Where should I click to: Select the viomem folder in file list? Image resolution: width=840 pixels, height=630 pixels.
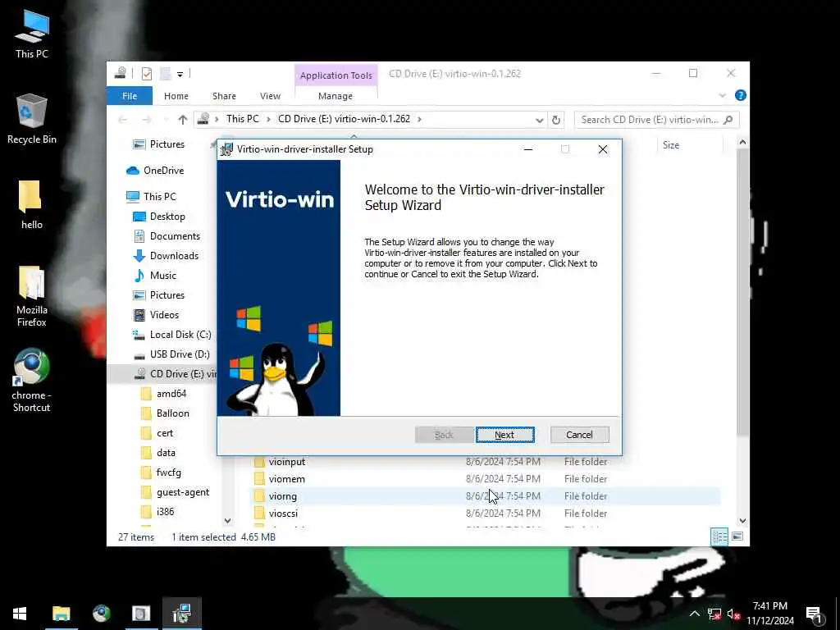point(286,479)
